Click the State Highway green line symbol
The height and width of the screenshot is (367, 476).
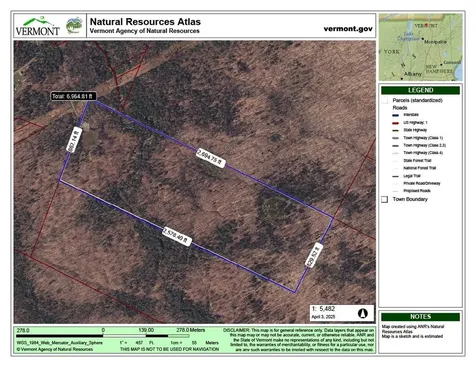coord(396,130)
